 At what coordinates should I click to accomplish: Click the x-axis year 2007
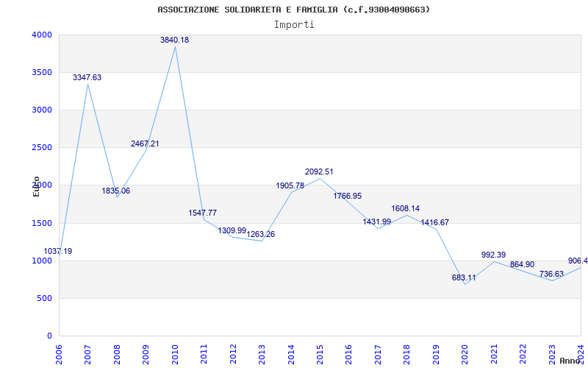(x=87, y=355)
